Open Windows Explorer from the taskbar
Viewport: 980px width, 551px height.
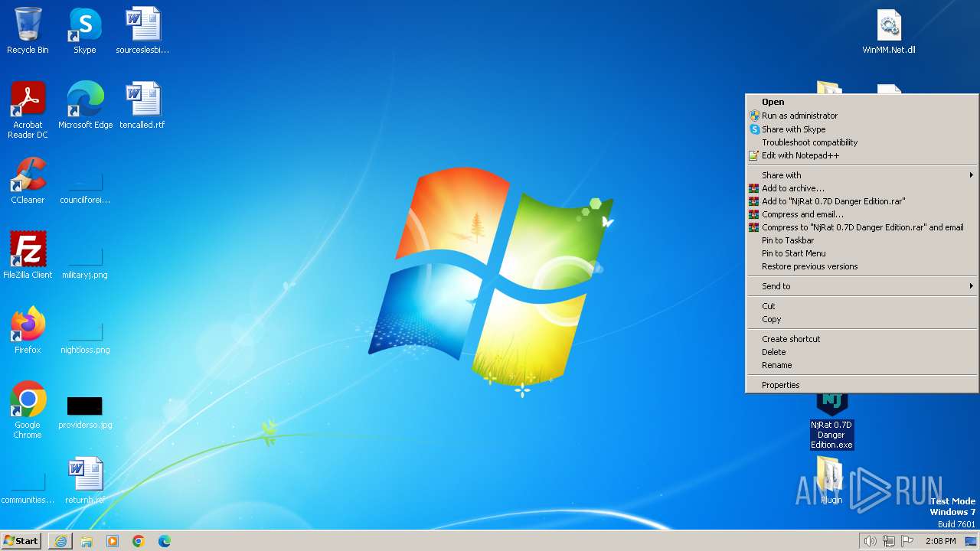[x=87, y=541]
